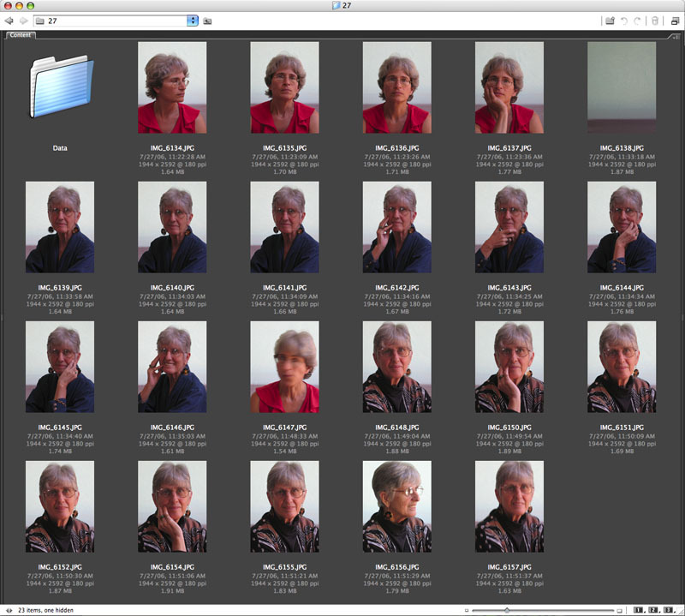The width and height of the screenshot is (685, 616).
Task: Select the blank IMG_6138.JPG thumbnail
Action: click(x=622, y=87)
